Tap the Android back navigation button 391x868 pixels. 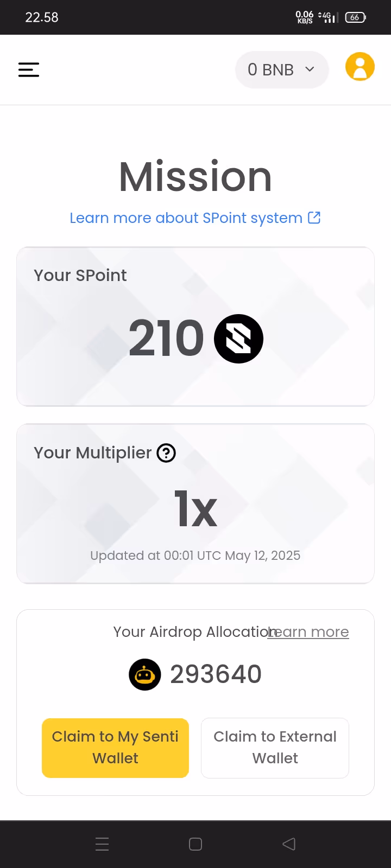pos(289,844)
